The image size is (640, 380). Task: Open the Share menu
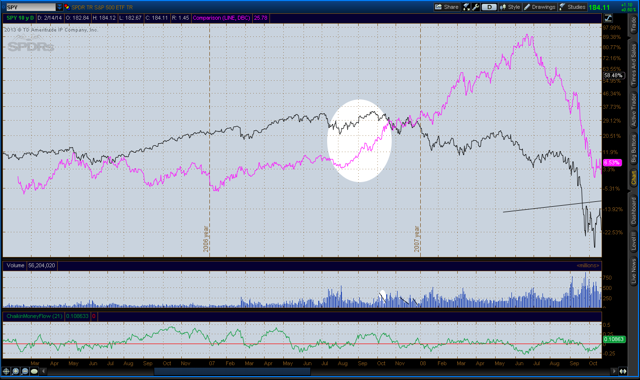[447, 7]
